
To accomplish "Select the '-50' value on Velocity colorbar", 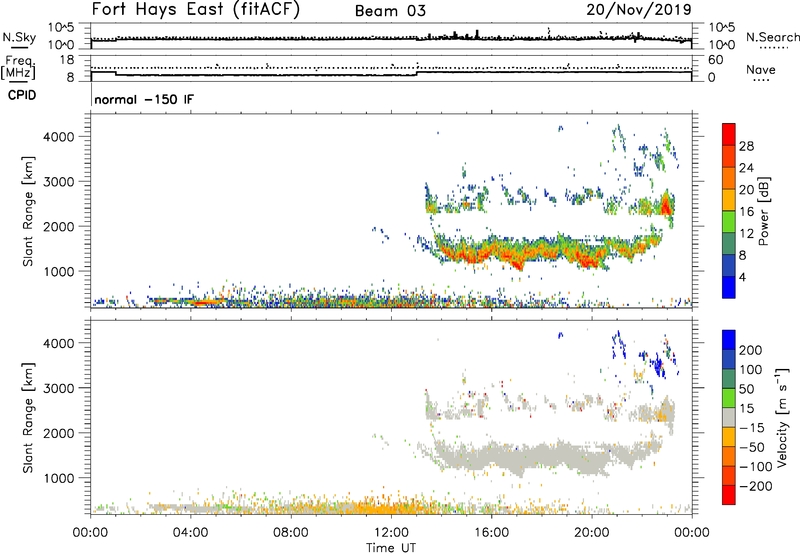I will [752, 447].
